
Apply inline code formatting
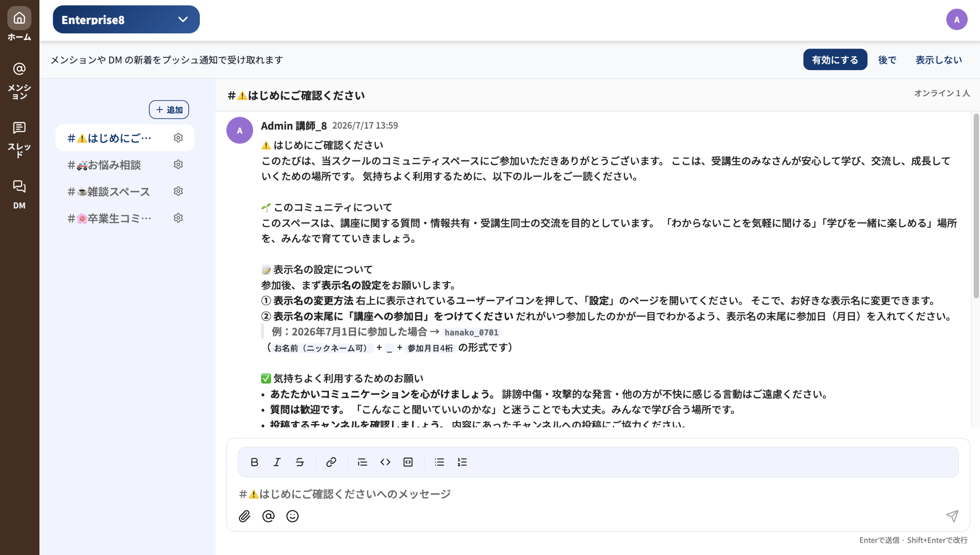(x=385, y=462)
